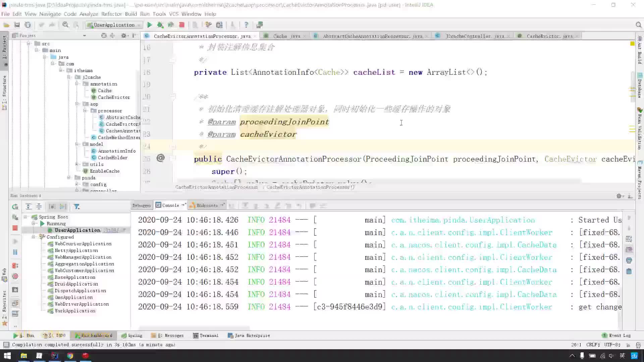
Task: Click the red stop button in Run Dashboard
Action: [x=15, y=228]
